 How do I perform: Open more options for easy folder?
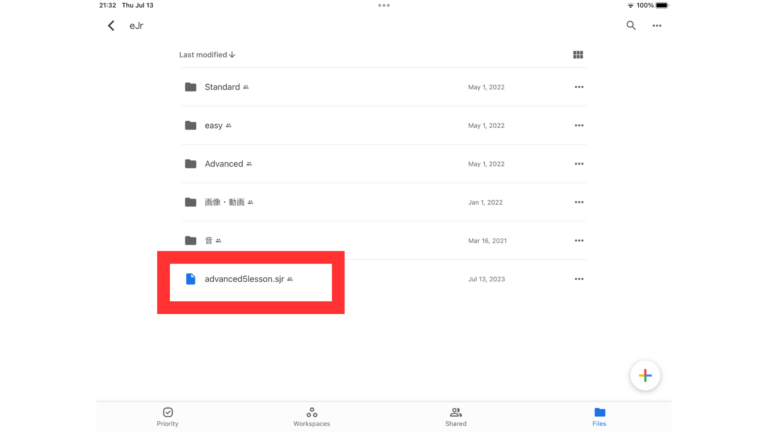click(x=578, y=125)
